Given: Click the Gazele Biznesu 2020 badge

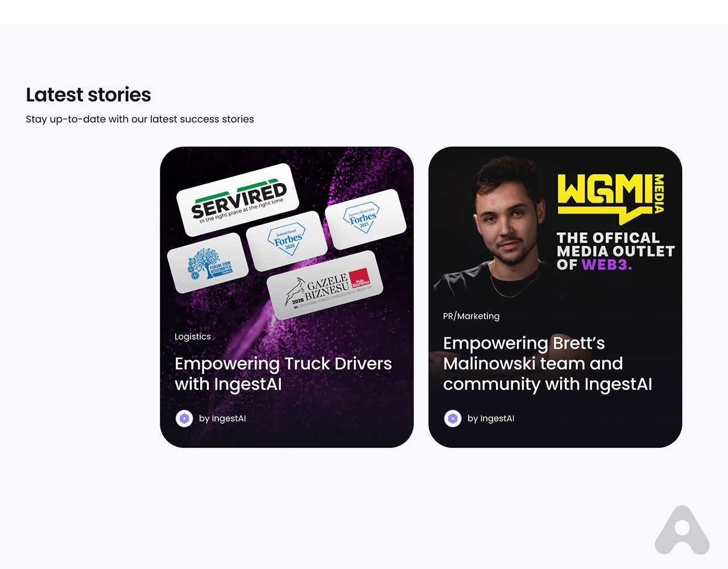Looking at the screenshot, I should [325, 286].
